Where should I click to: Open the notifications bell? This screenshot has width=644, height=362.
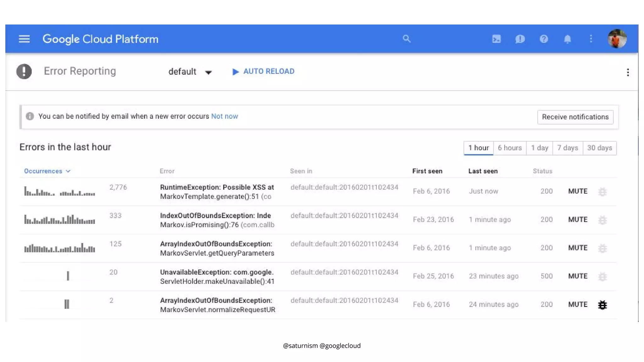[567, 39]
